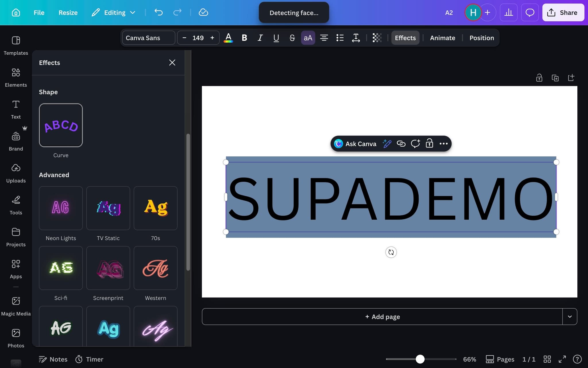Click the Share button
Viewport: 588px width, 368px height.
point(563,12)
